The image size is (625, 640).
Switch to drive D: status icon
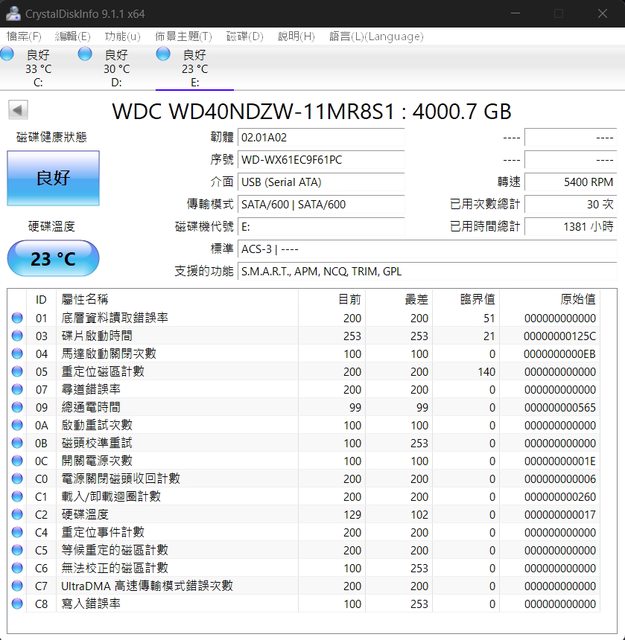[x=85, y=54]
